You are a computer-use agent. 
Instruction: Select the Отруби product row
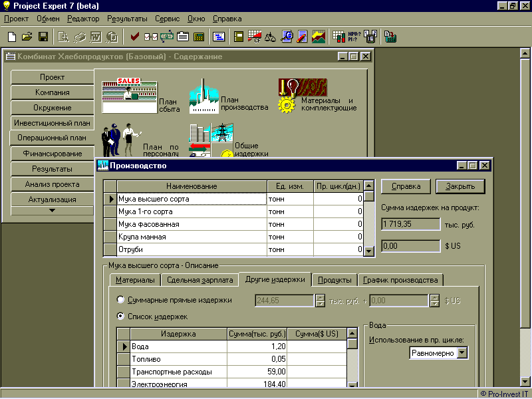coord(233,249)
